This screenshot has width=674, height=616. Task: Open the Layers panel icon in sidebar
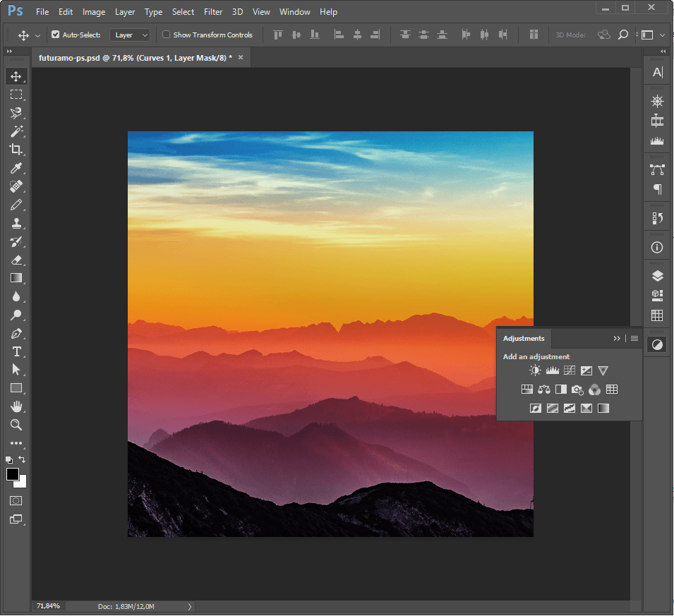(656, 275)
